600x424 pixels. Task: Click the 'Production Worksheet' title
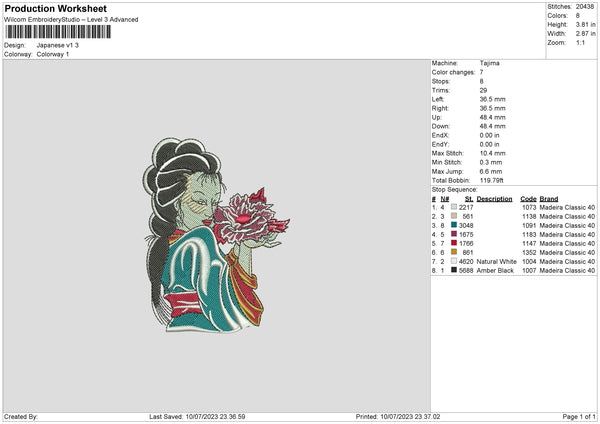tap(55, 8)
